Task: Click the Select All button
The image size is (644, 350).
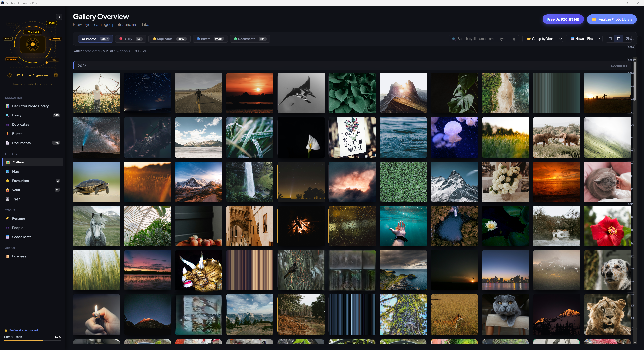Action: tap(140, 51)
